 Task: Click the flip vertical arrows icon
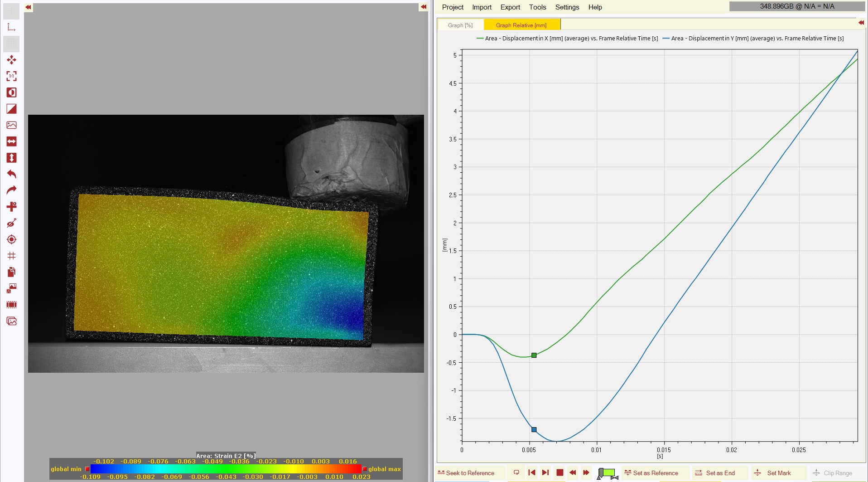(11, 158)
